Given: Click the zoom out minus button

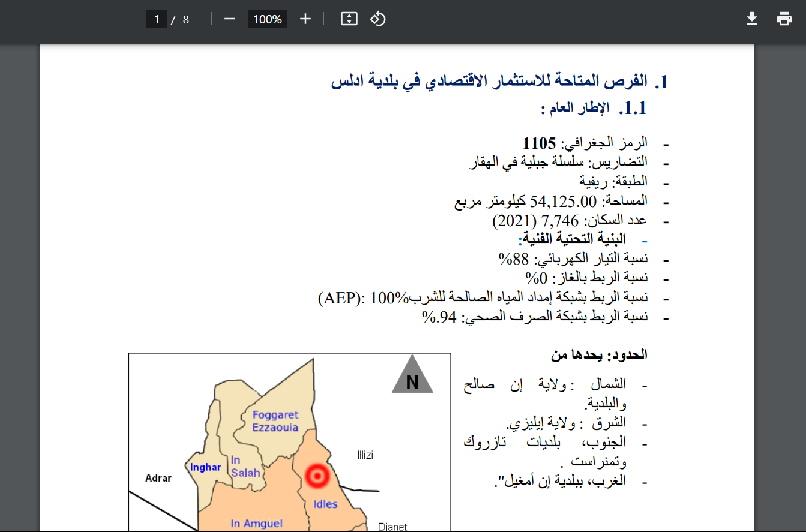Looking at the screenshot, I should (230, 19).
